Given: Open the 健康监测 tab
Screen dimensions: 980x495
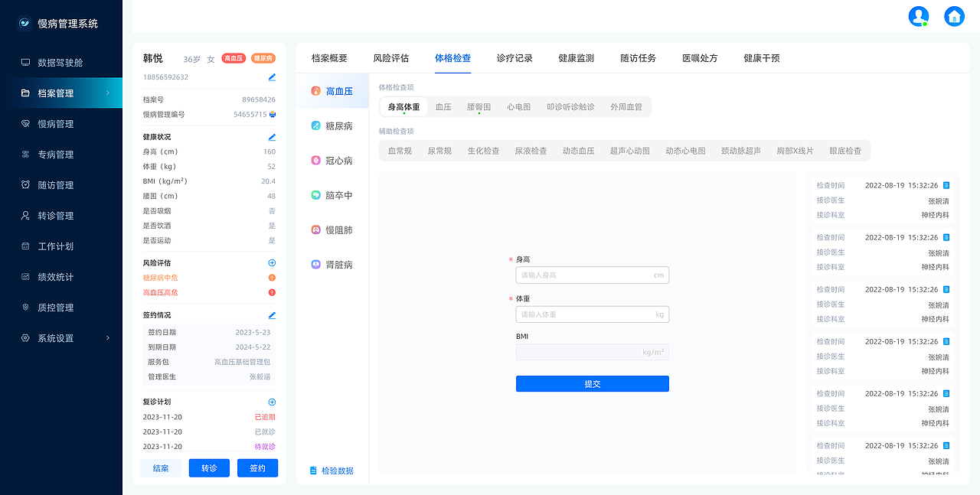Looking at the screenshot, I should (x=577, y=58).
